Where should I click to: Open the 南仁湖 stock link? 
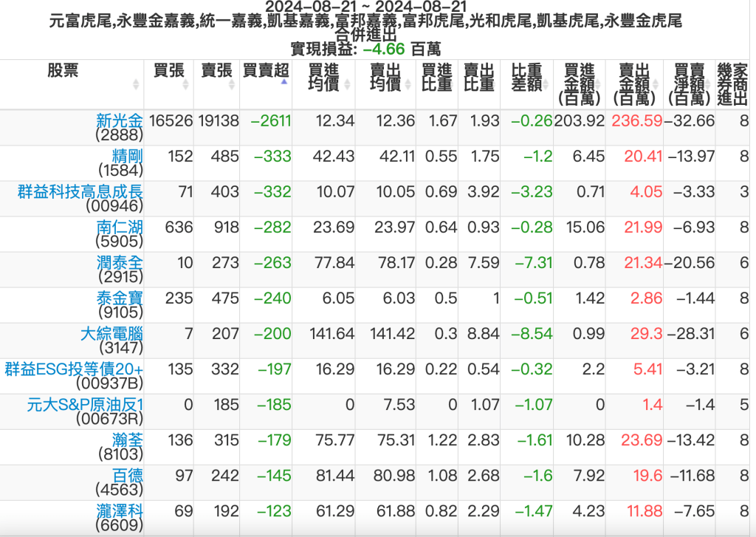pos(120,227)
